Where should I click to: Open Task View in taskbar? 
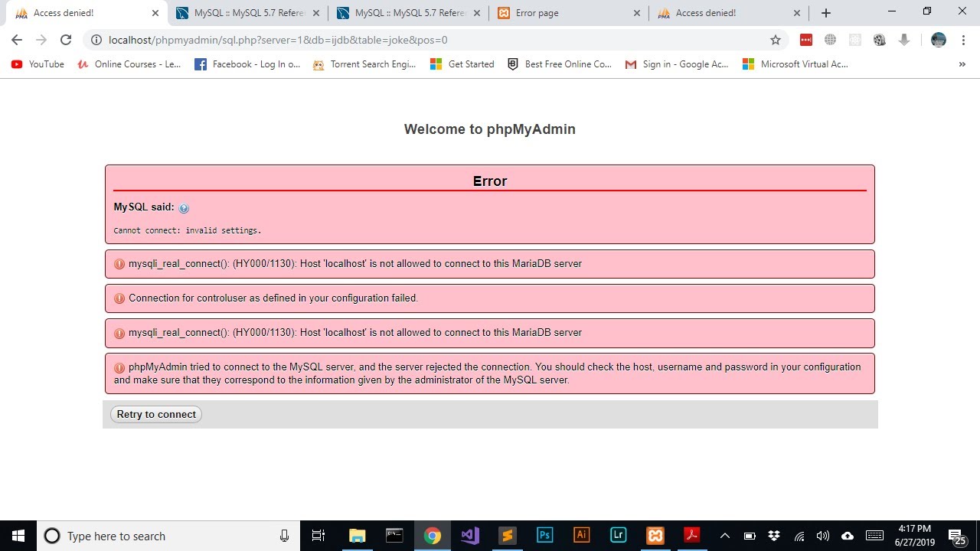[x=319, y=536]
